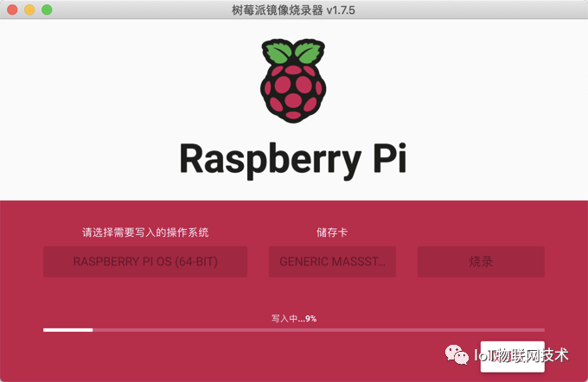Screen dimensions: 588x382
Task: Click the 写入中...9% status text
Action: point(294,319)
